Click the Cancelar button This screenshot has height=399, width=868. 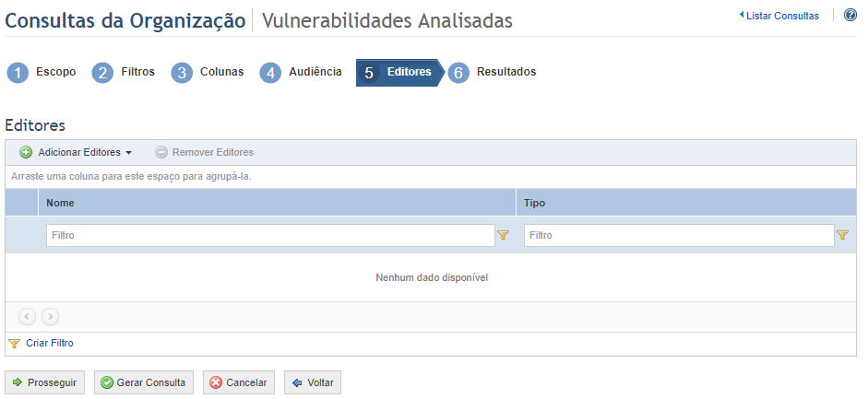coord(239,382)
